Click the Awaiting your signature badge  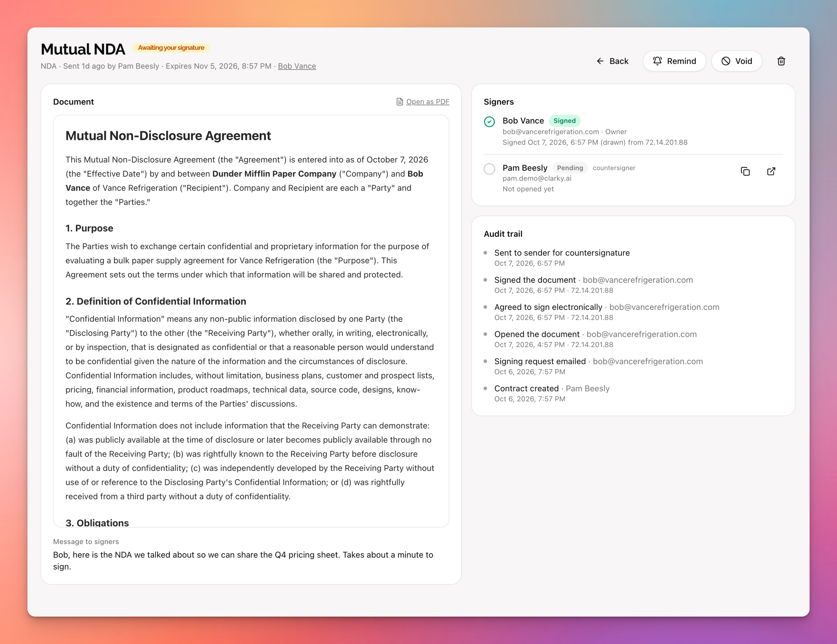point(171,48)
